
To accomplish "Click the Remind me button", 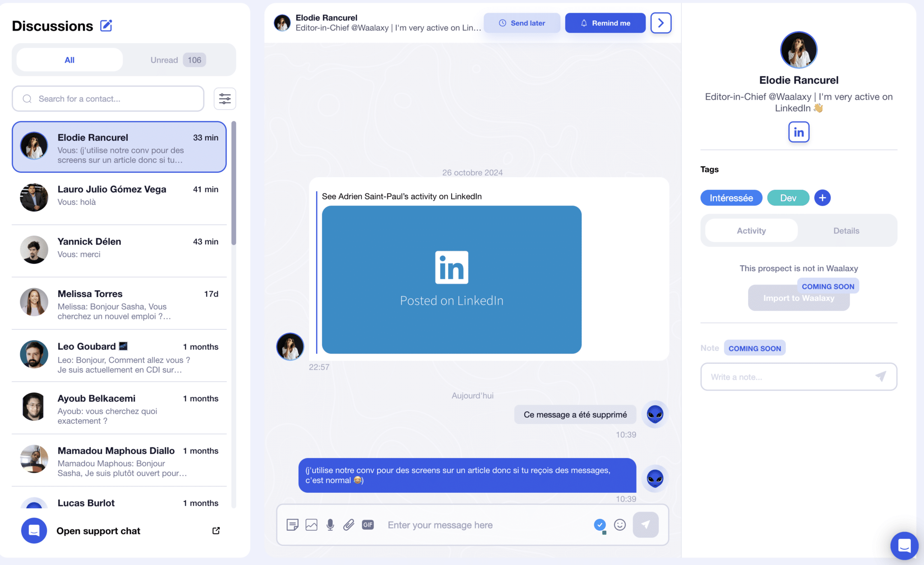I will pos(605,23).
